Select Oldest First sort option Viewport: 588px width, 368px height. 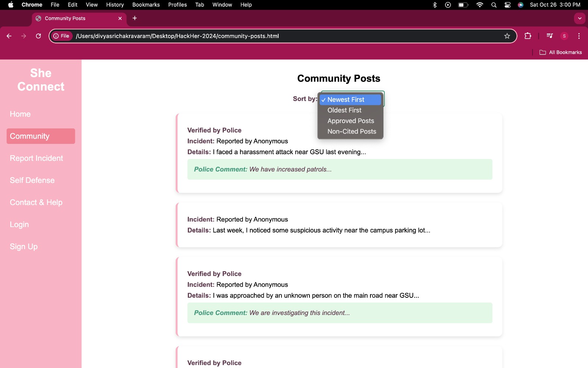(x=350, y=110)
